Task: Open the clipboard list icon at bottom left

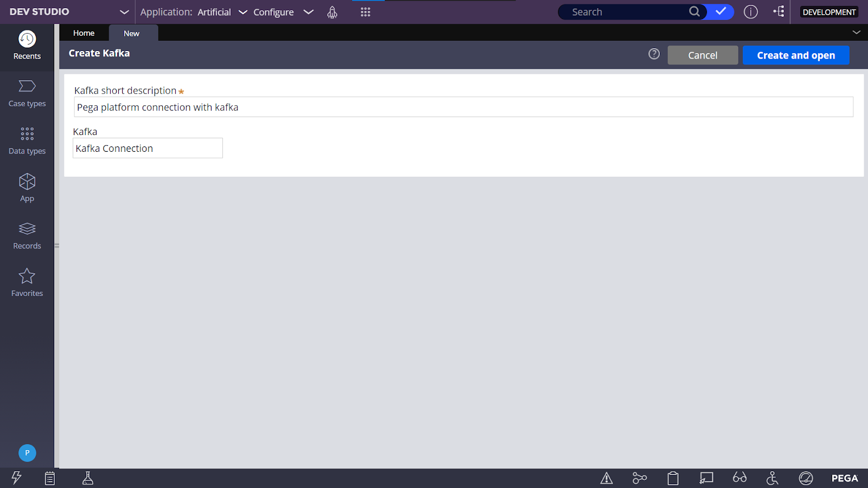Action: tap(50, 478)
